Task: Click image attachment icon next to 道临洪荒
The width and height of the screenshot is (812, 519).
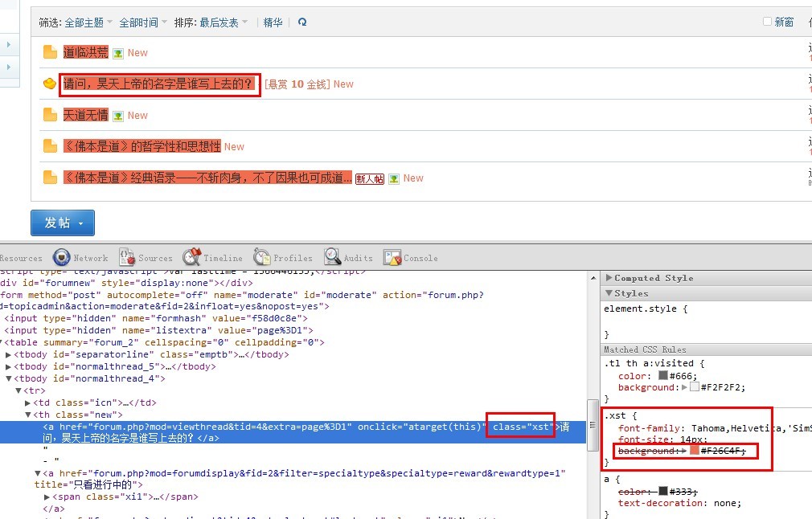Action: [118, 53]
